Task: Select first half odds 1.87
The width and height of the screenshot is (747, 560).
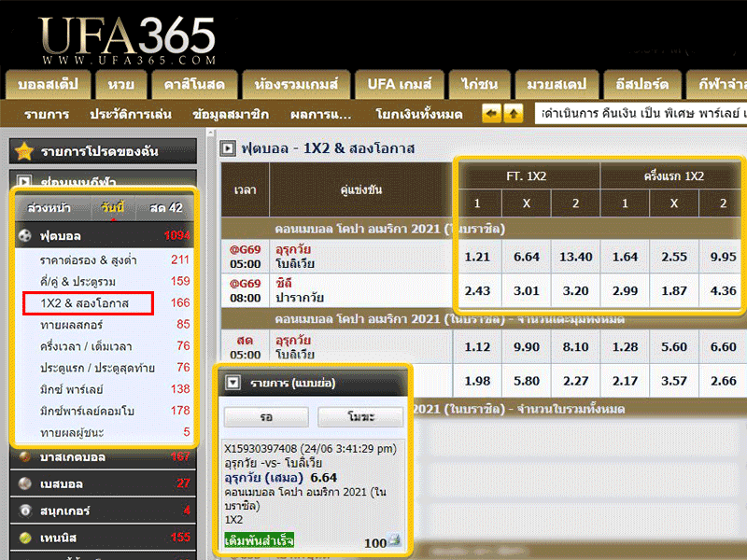Action: click(x=674, y=290)
